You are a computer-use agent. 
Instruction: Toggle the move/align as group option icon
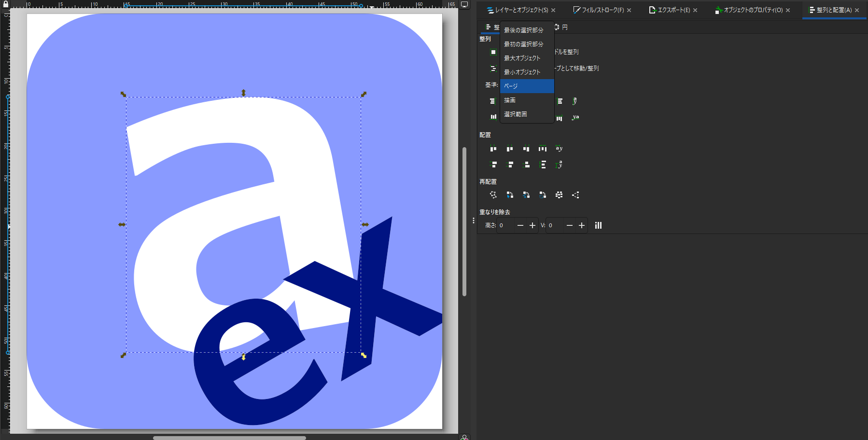click(x=493, y=69)
